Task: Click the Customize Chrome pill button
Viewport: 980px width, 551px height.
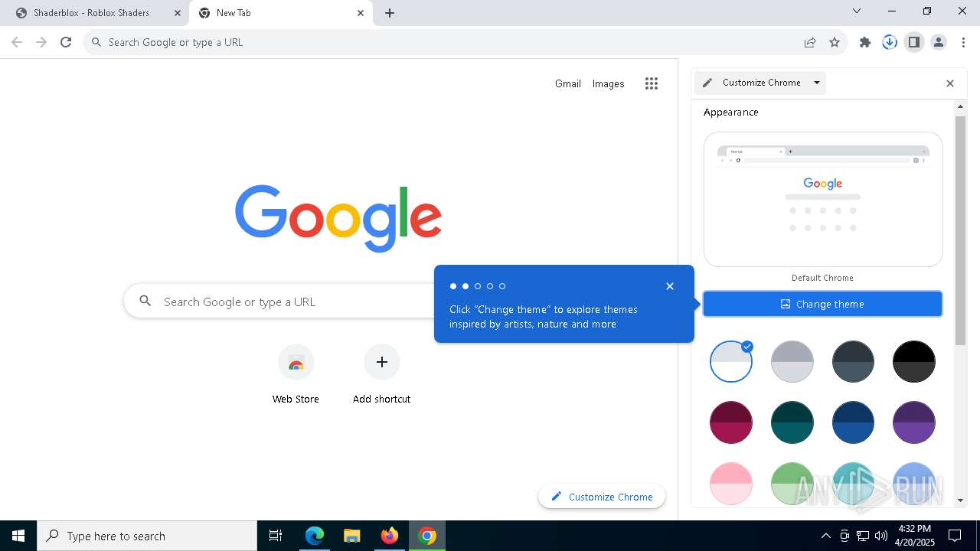Action: point(602,497)
